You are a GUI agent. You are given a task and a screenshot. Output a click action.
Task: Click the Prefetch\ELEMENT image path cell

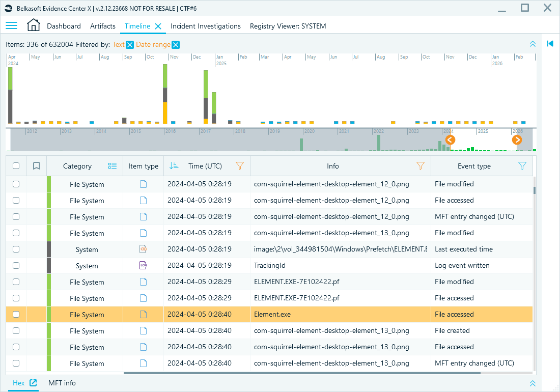coord(341,249)
